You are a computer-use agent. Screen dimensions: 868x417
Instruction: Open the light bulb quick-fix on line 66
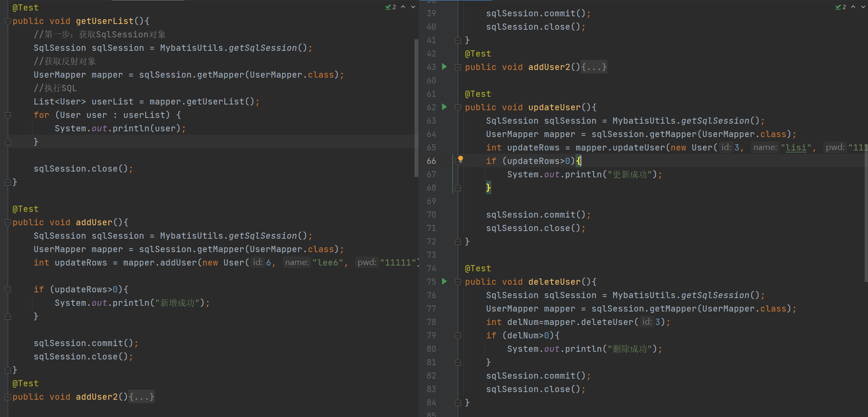pyautogui.click(x=460, y=159)
